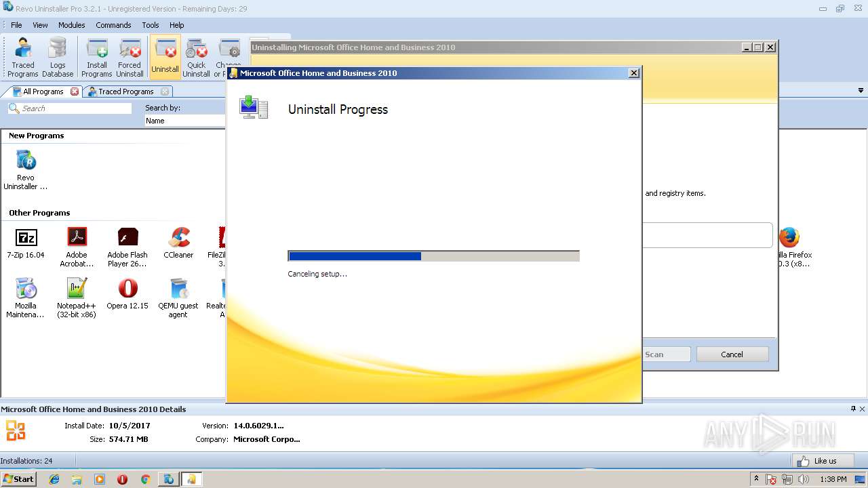The image size is (868, 488).
Task: Start the Forced Uninstall tool
Action: (130, 58)
